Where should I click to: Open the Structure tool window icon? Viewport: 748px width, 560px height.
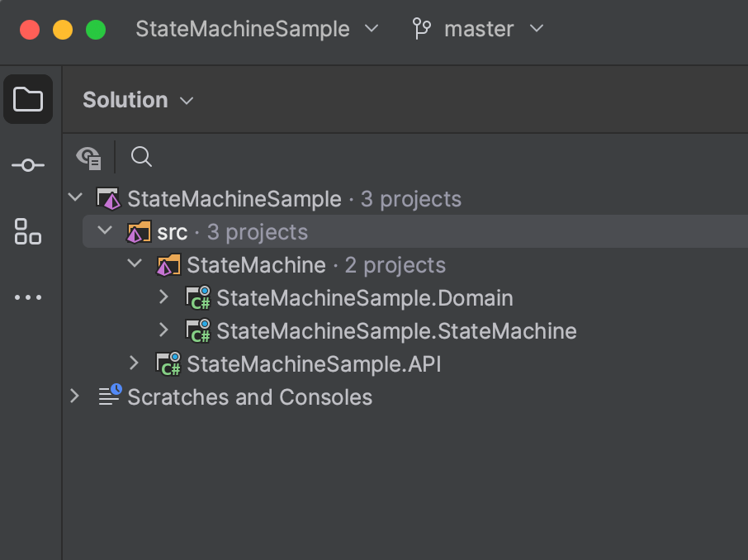tap(28, 232)
